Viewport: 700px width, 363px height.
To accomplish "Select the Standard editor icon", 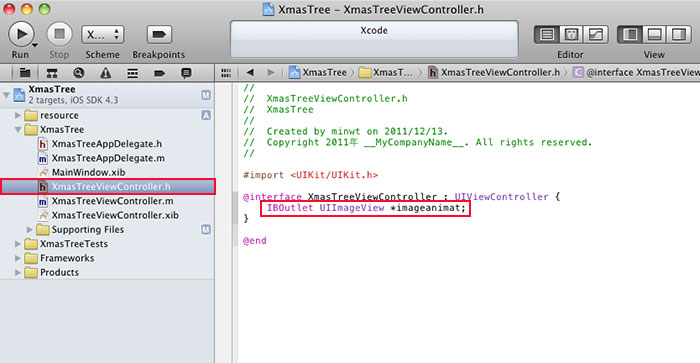I will (547, 34).
